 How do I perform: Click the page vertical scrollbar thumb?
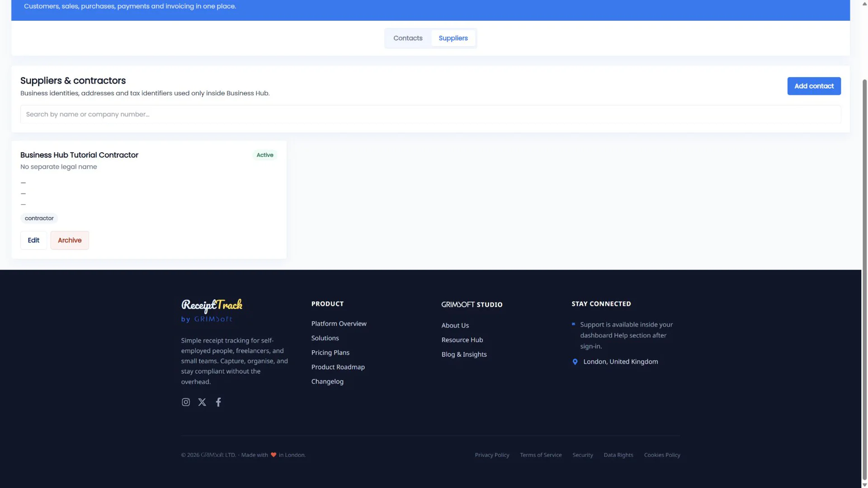pos(864,279)
